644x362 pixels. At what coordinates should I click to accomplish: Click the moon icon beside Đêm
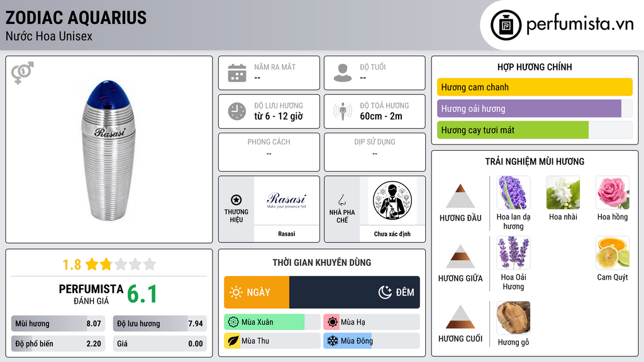(385, 292)
